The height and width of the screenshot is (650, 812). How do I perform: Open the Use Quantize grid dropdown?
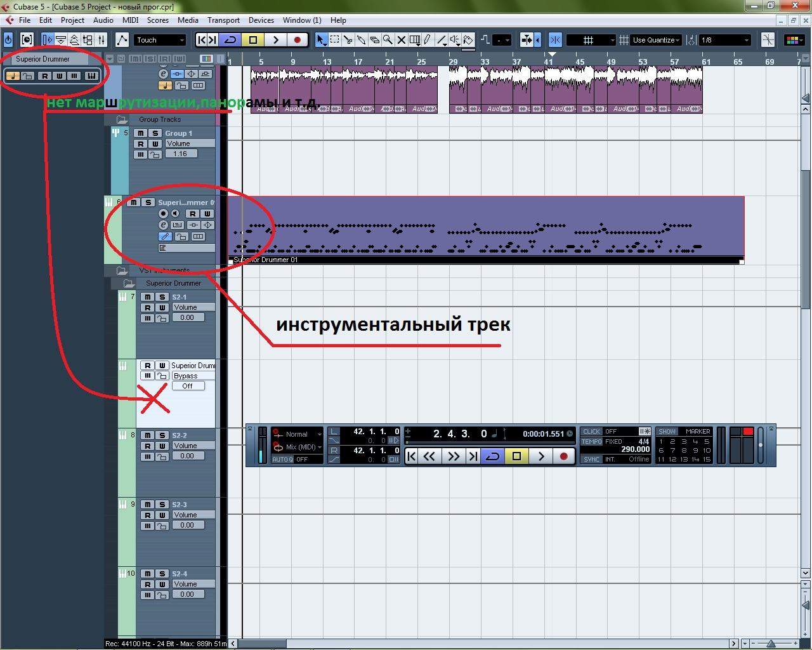click(657, 40)
